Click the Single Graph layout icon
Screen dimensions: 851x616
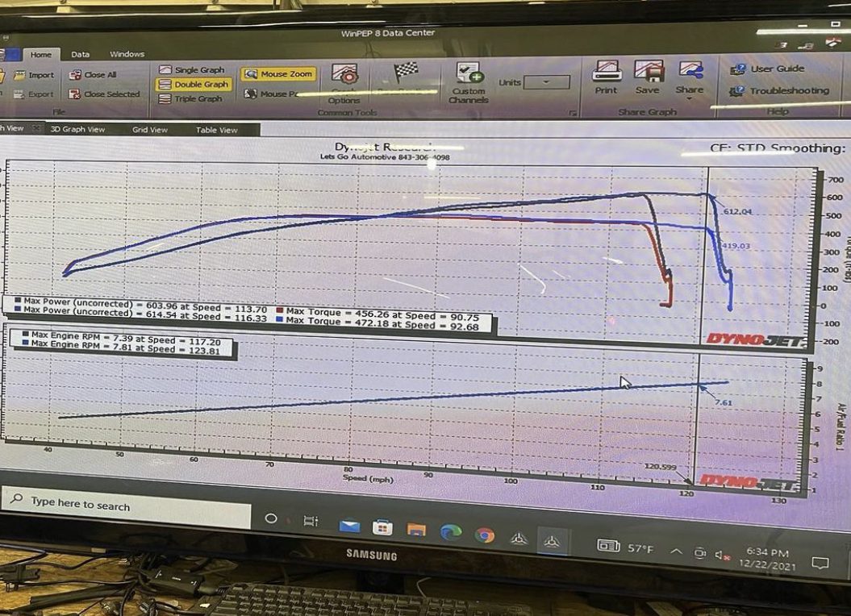pos(165,69)
